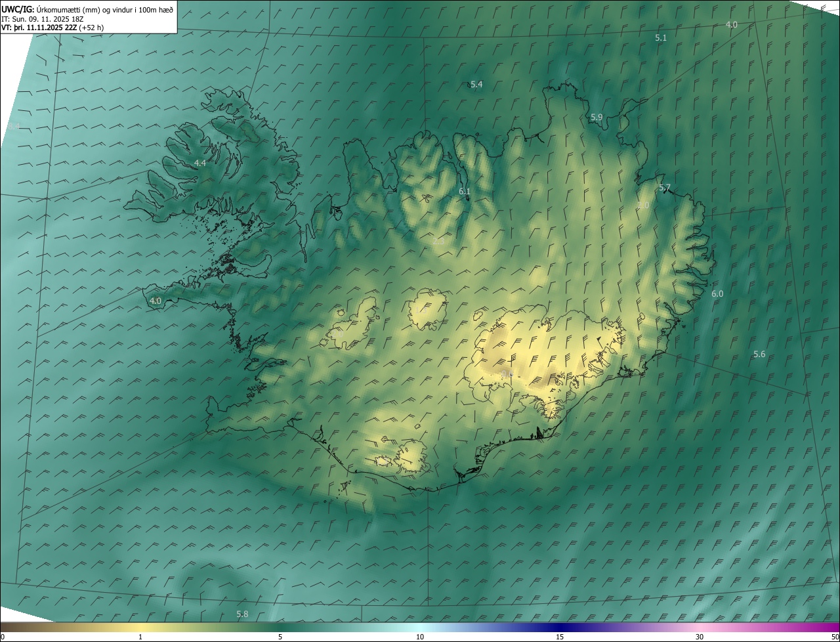
Task: Click the 50 tick on the colour scale
Action: coord(835,637)
